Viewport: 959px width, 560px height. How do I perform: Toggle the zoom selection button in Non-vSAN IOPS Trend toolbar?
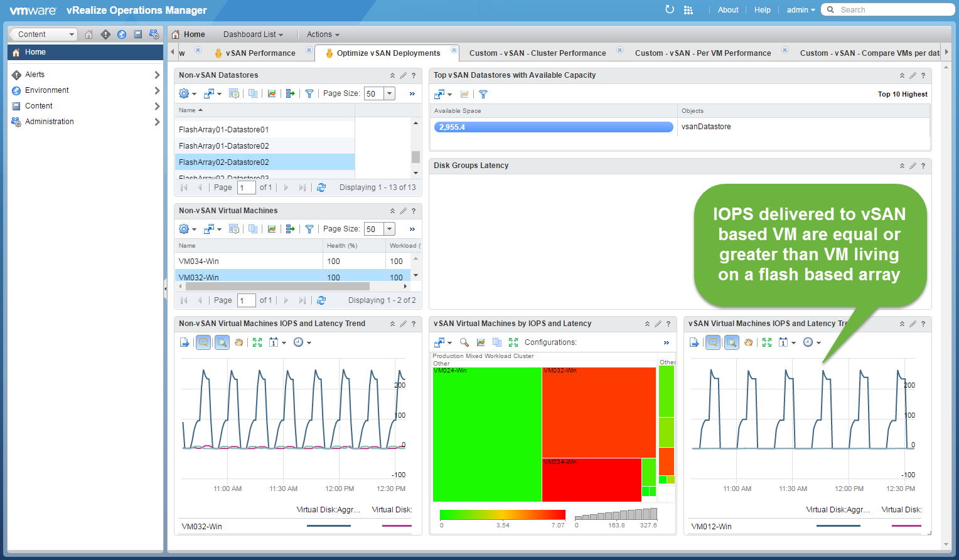(x=222, y=342)
